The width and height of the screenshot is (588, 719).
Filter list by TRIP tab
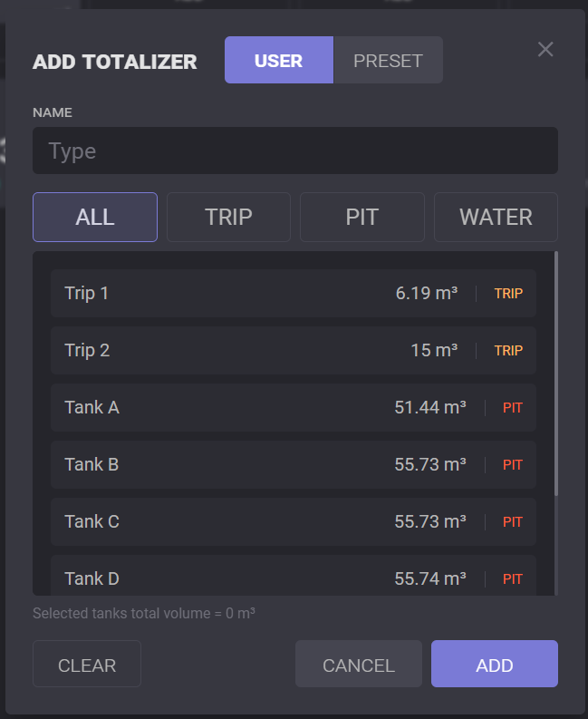(228, 218)
